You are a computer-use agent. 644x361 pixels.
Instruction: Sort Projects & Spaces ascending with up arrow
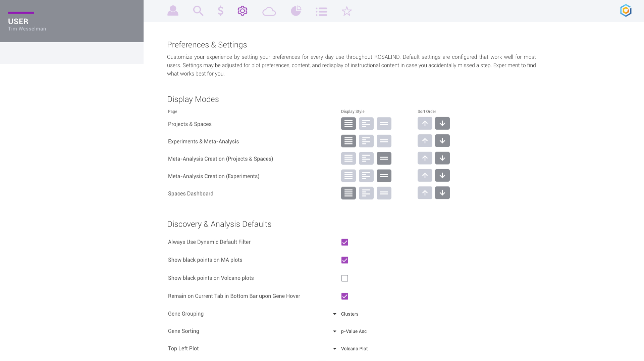click(x=425, y=123)
